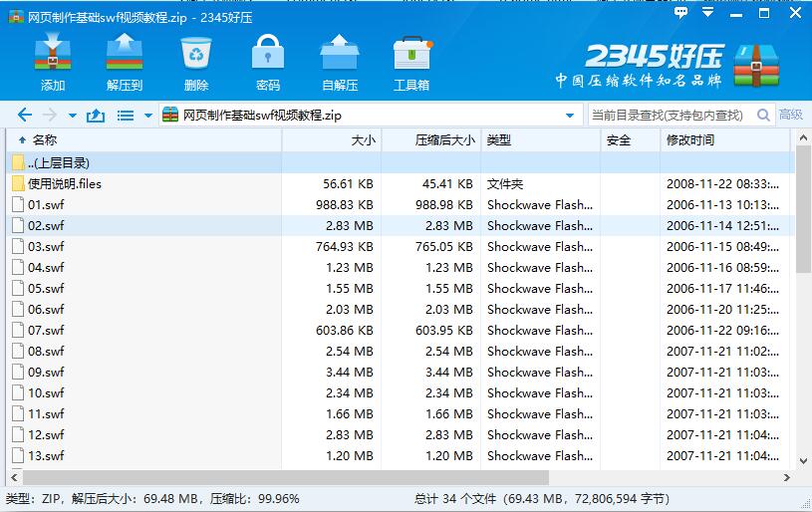Click the search magnifier icon
The image size is (812, 512).
(x=763, y=115)
